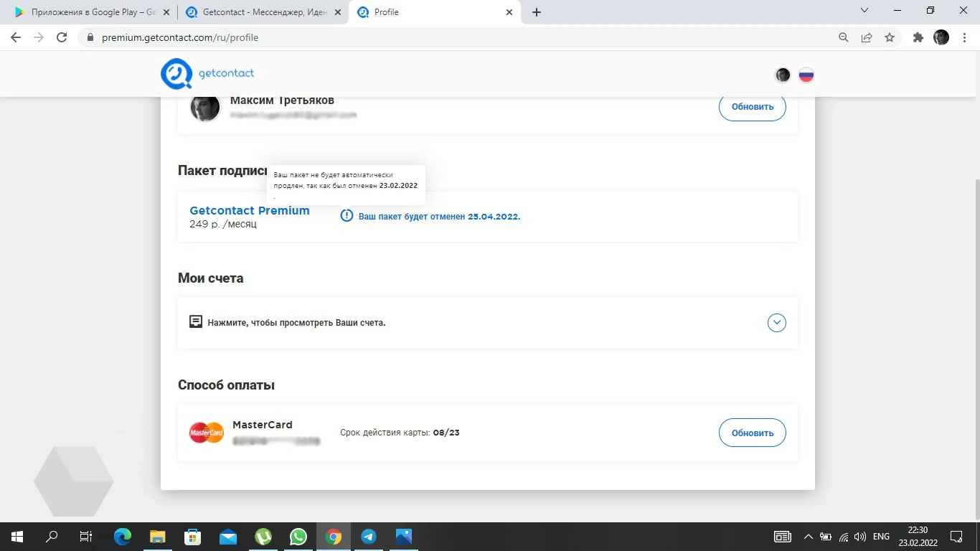Open WhatsApp from taskbar
Viewport: 980px width, 551px height.
pyautogui.click(x=298, y=537)
